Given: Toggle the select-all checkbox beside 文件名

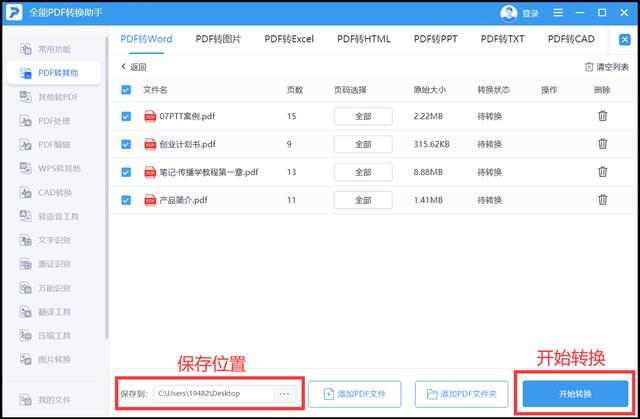Looking at the screenshot, I should coord(126,90).
